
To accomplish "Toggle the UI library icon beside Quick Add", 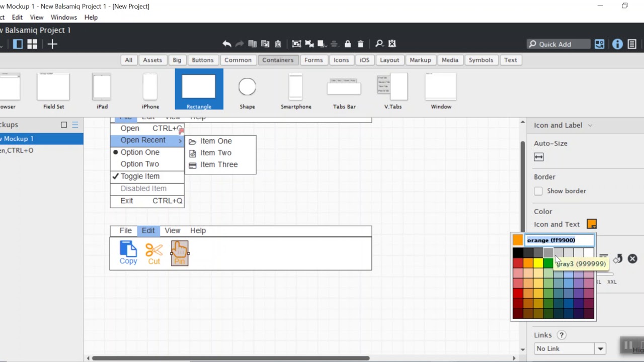I will (599, 44).
